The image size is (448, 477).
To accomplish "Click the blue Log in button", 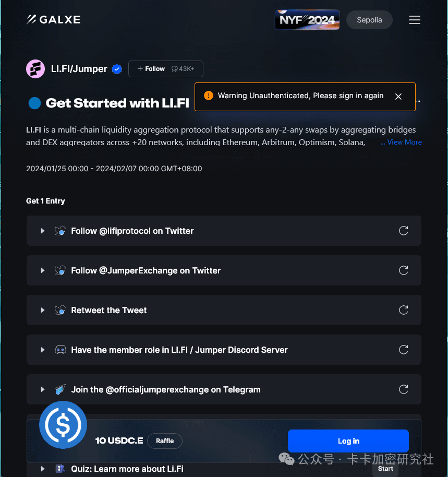I will click(x=348, y=441).
